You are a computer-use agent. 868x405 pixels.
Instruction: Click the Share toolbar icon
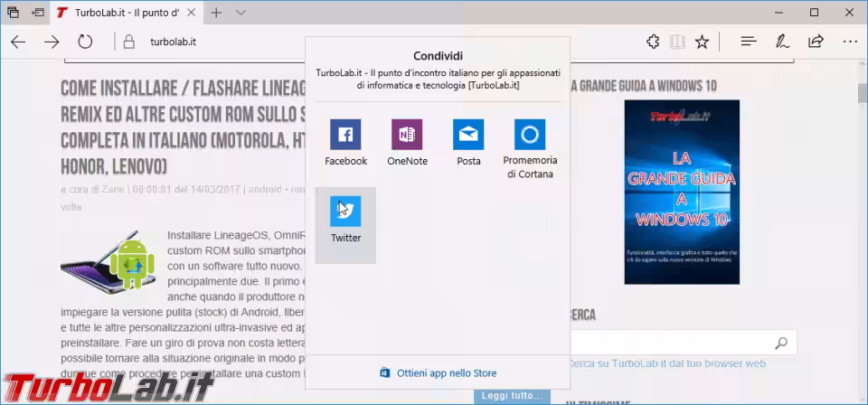tap(816, 42)
